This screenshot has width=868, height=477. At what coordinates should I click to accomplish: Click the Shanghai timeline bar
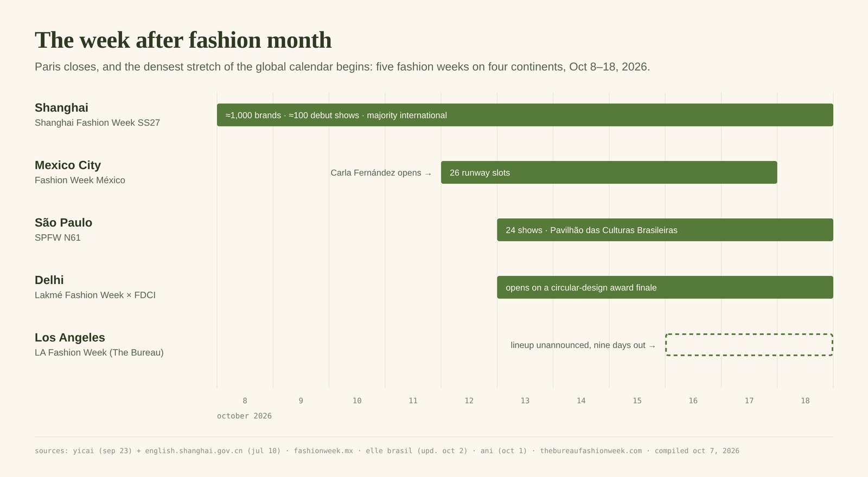pos(525,115)
